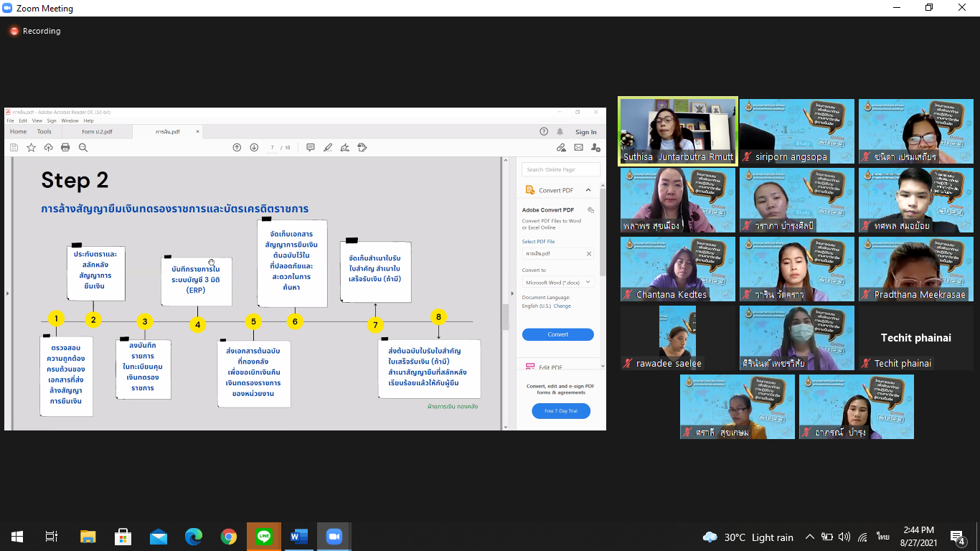The width and height of the screenshot is (980, 551).
Task: Open LINE app from taskbar
Action: click(263, 536)
